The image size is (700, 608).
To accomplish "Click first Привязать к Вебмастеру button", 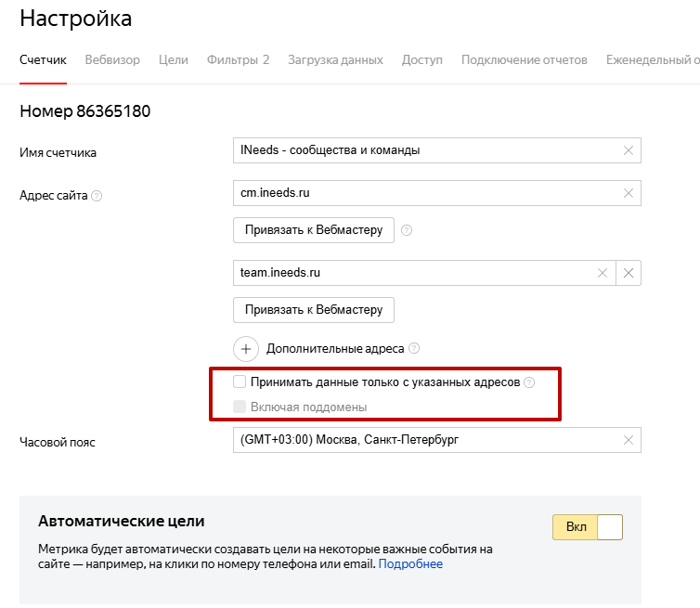I will 314,229.
